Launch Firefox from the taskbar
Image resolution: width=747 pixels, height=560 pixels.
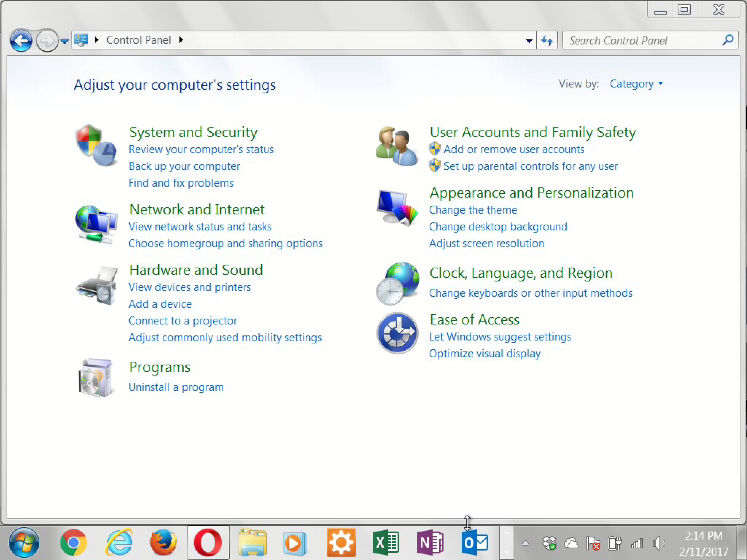click(163, 543)
